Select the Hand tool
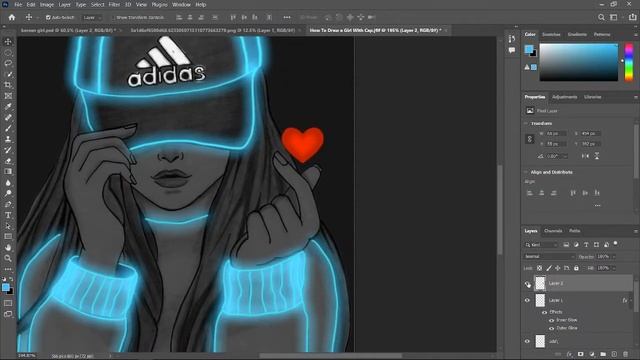Image resolution: width=640 pixels, height=360 pixels. tap(8, 247)
